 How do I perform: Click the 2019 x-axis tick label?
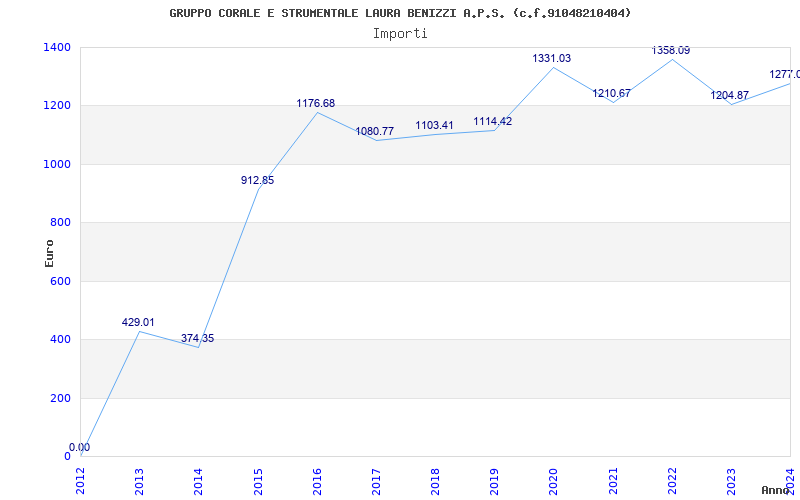[494, 482]
